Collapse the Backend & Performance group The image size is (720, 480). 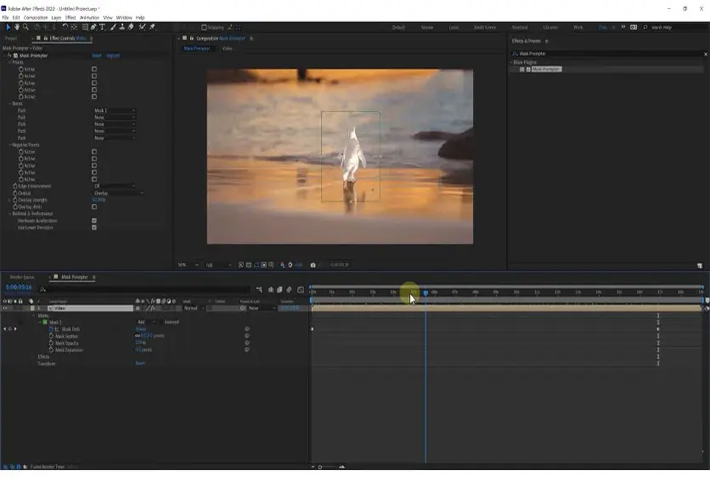[10, 214]
